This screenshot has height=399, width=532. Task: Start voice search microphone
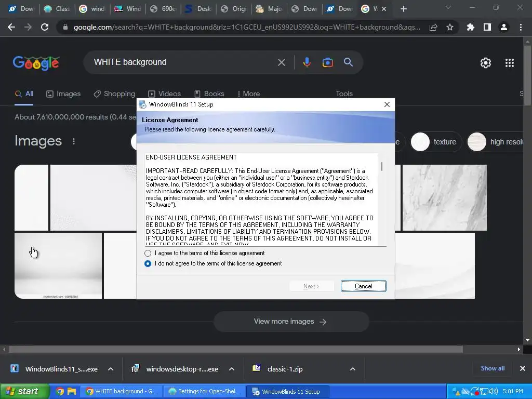307,62
